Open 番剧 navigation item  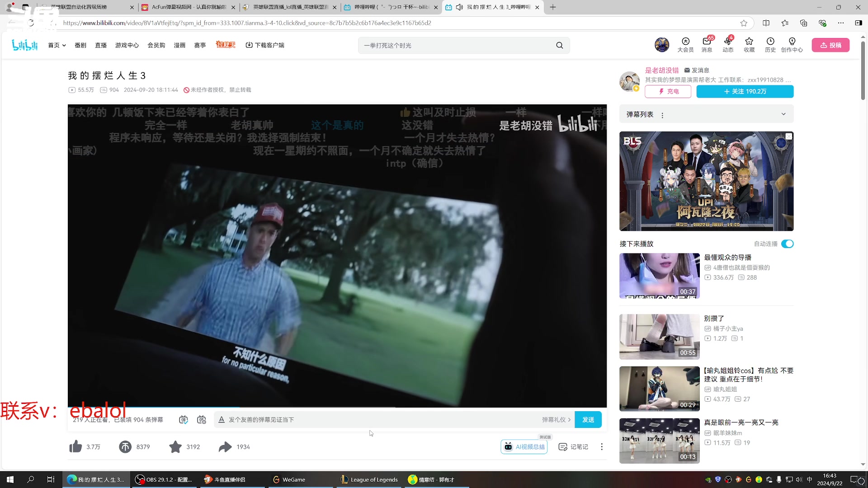(80, 45)
